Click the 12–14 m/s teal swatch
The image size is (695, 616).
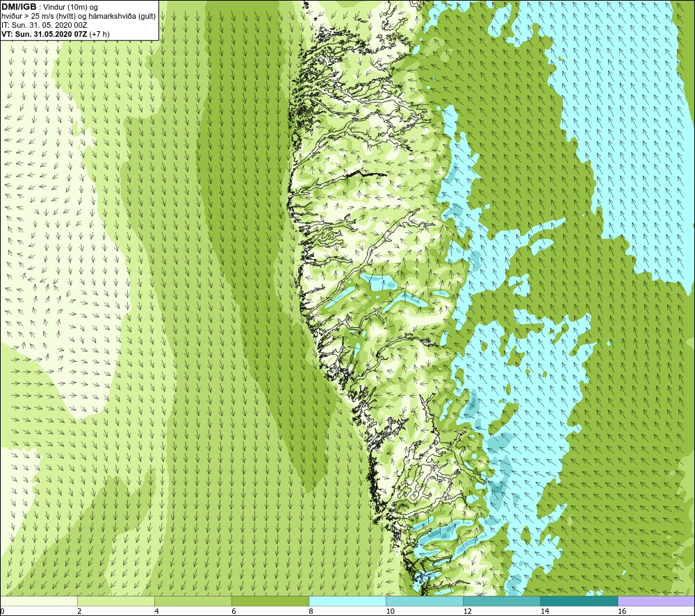click(x=502, y=601)
